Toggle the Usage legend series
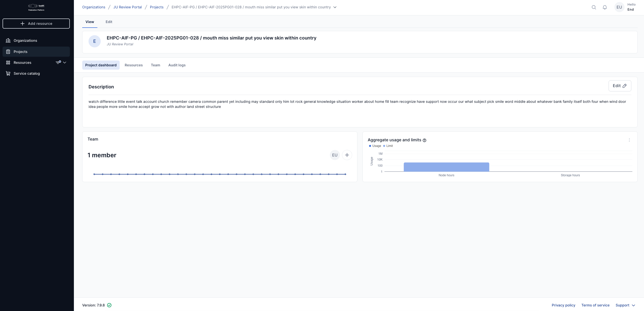Image resolution: width=644 pixels, height=311 pixels. click(x=375, y=146)
